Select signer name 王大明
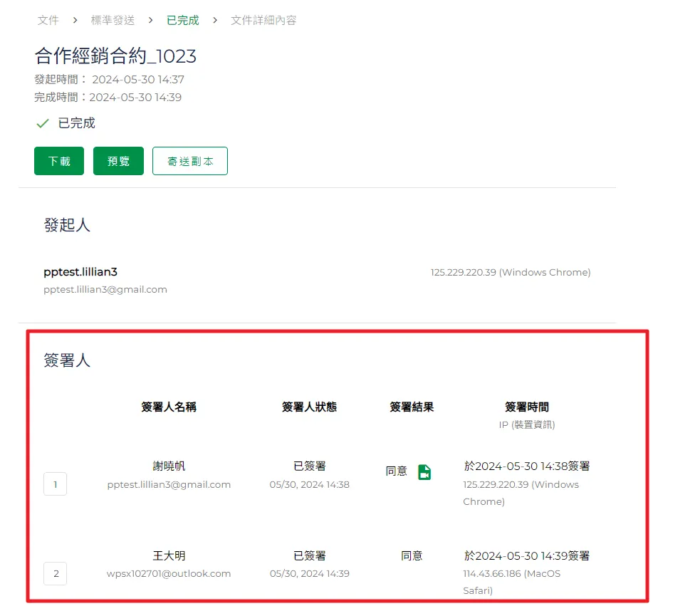The height and width of the screenshot is (611, 700). [x=169, y=555]
